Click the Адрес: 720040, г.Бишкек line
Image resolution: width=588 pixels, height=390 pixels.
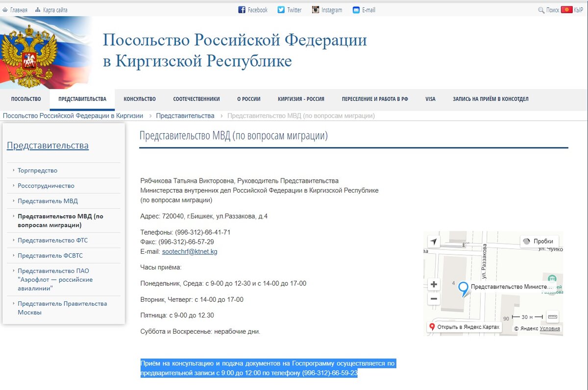(204, 216)
